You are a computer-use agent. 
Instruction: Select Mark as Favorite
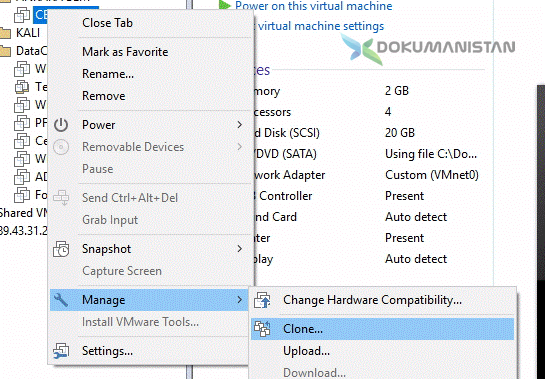point(125,52)
